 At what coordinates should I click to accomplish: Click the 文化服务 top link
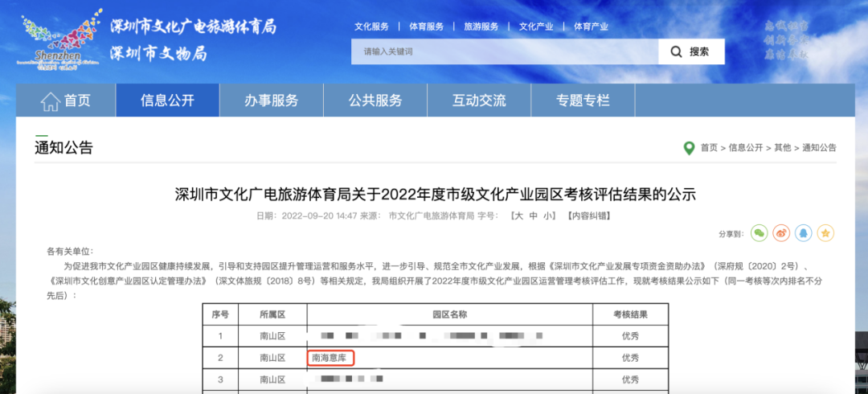point(371,27)
